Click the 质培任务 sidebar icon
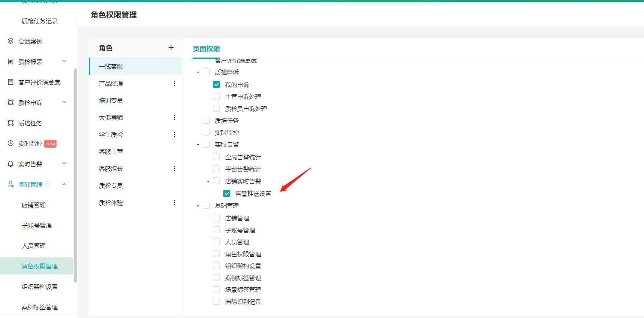This screenshot has height=318, width=644. pos(11,123)
